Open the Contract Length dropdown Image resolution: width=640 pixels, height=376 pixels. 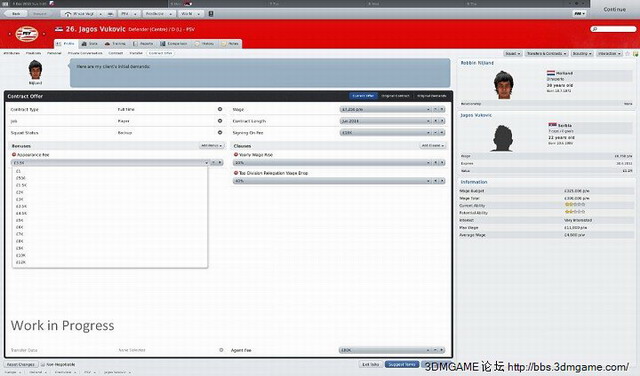coord(385,121)
